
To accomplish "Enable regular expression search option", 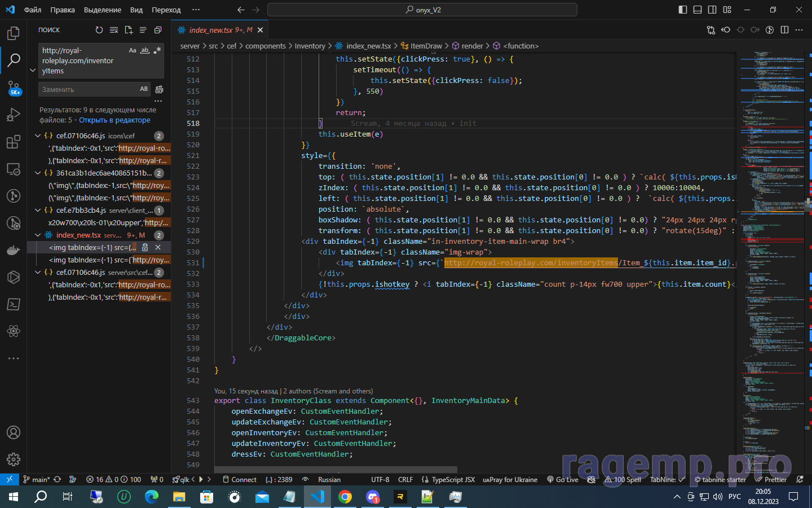I will [x=157, y=50].
